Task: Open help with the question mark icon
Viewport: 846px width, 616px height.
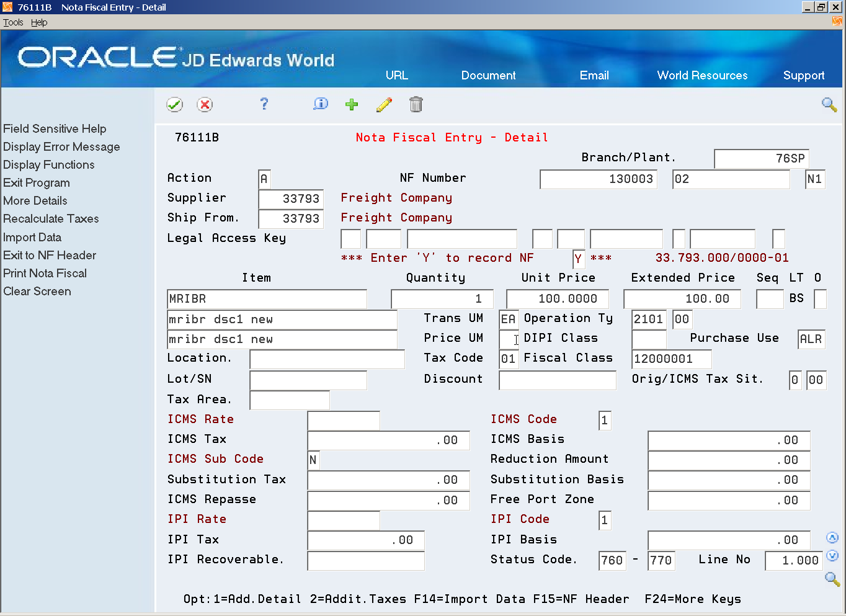Action: point(264,104)
